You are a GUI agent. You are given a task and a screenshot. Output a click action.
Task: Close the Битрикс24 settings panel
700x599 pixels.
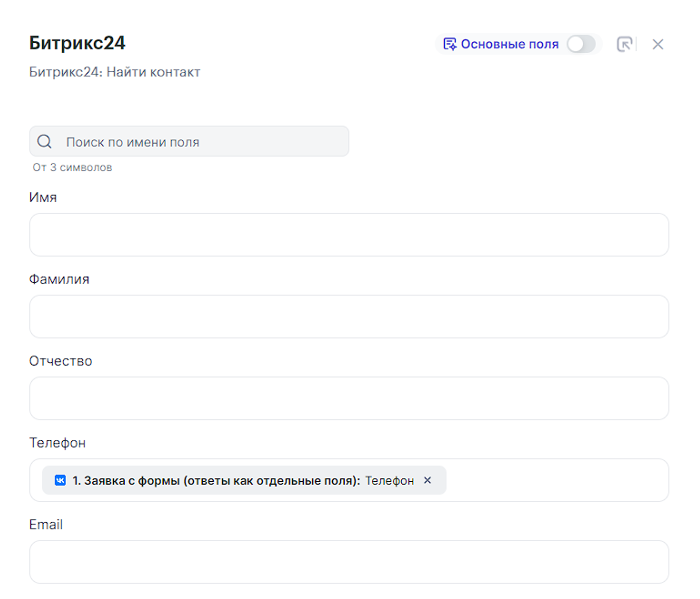[657, 44]
